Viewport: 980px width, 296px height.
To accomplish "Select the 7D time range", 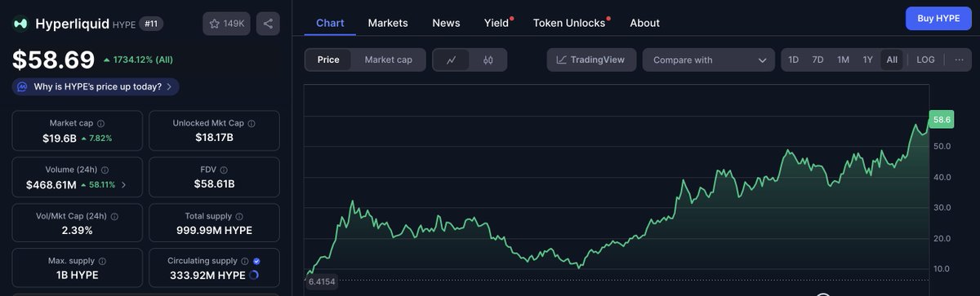I will pos(817,60).
